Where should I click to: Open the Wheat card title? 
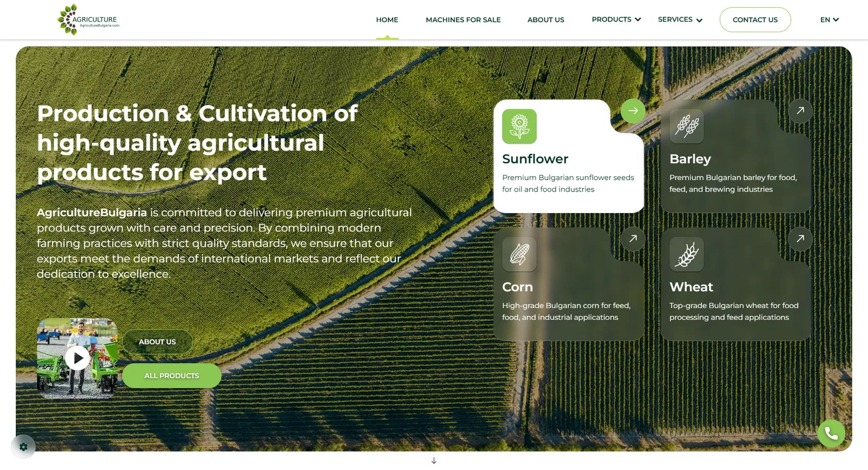click(x=691, y=287)
